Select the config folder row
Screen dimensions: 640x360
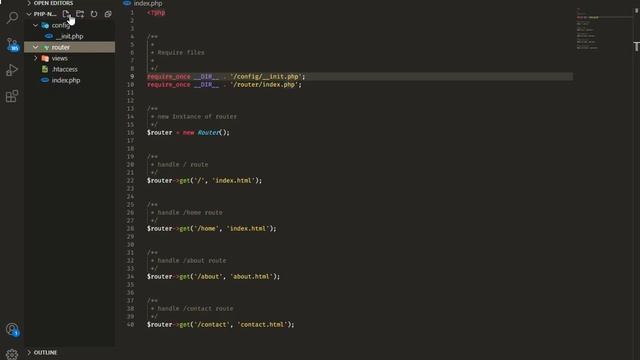click(x=69, y=25)
